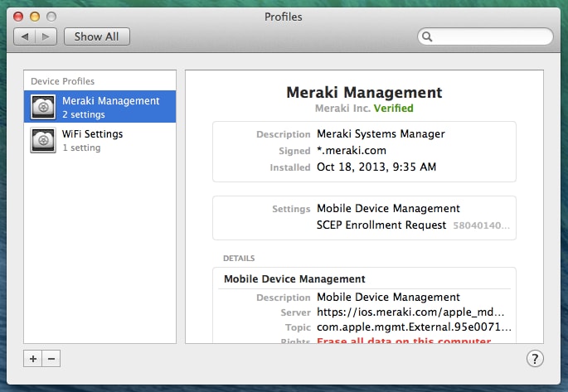Screen dimensions: 568x392
Task: Add a profile with the plus button
Action: [33, 359]
